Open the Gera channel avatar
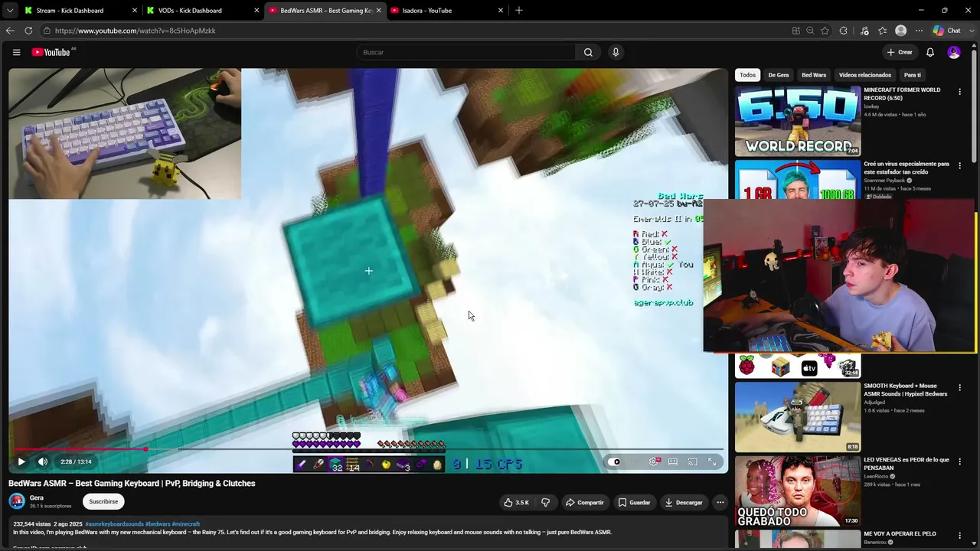This screenshot has height=551, width=980. tap(17, 501)
